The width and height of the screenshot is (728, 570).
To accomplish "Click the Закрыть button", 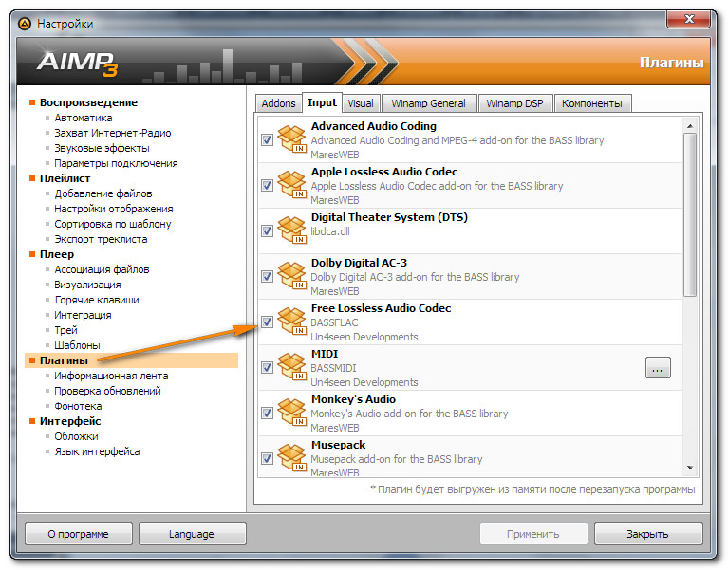I will coord(647,534).
